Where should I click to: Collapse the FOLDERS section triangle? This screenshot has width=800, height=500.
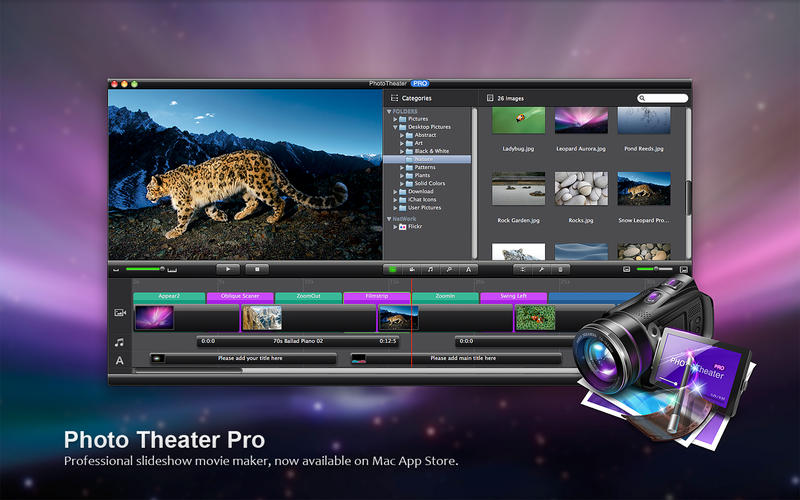[389, 111]
